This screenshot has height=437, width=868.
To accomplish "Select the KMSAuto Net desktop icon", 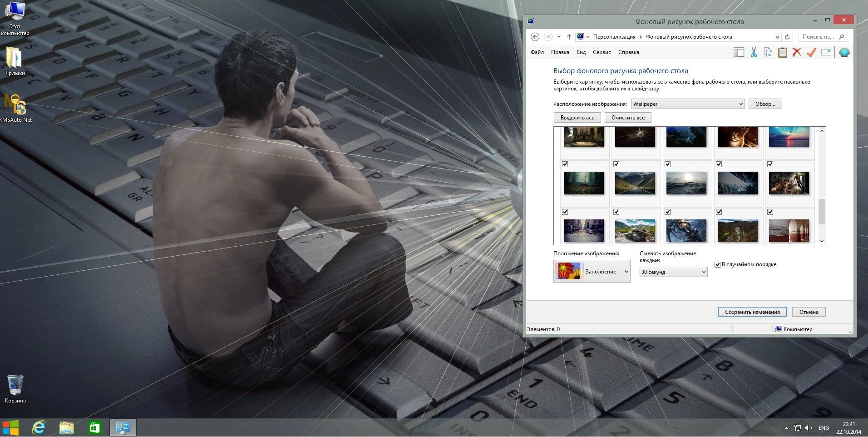I will point(16,108).
